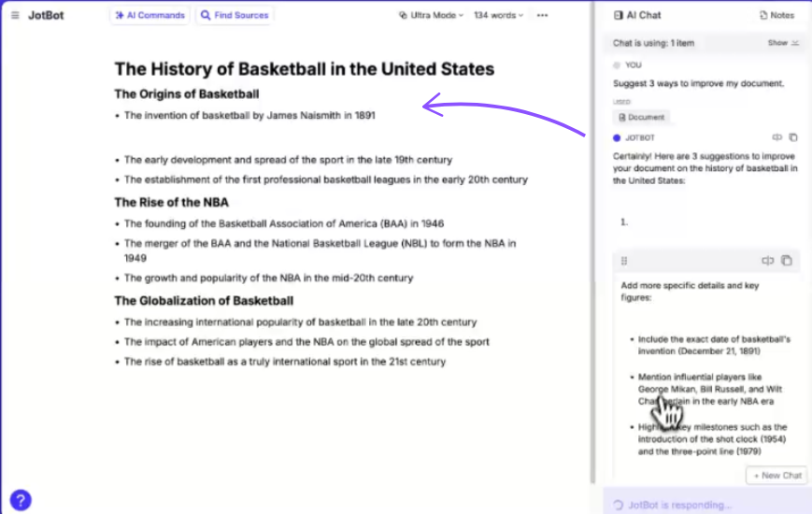Click the suggestion about exact date December 21, 1891
The width and height of the screenshot is (812, 514).
[714, 345]
